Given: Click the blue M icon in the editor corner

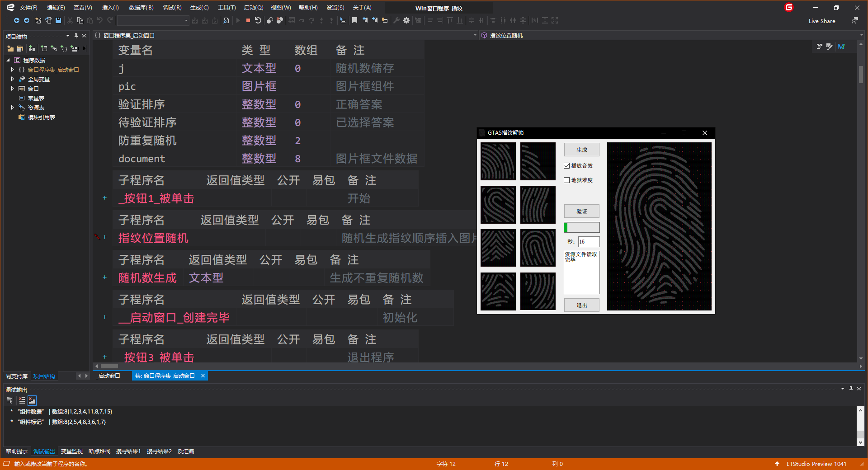Looking at the screenshot, I should 841,47.
